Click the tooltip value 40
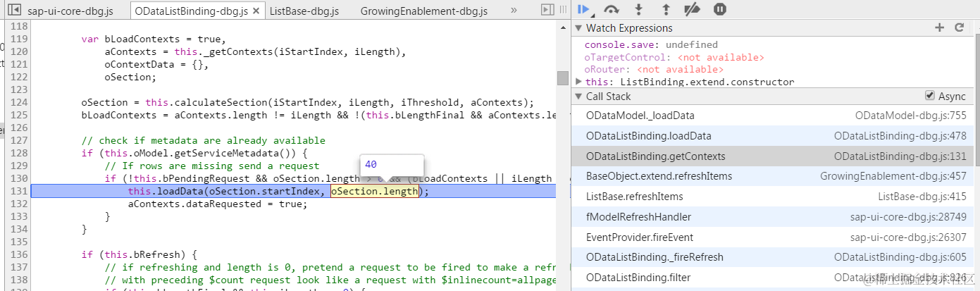Image resolution: width=980 pixels, height=291 pixels. [371, 164]
